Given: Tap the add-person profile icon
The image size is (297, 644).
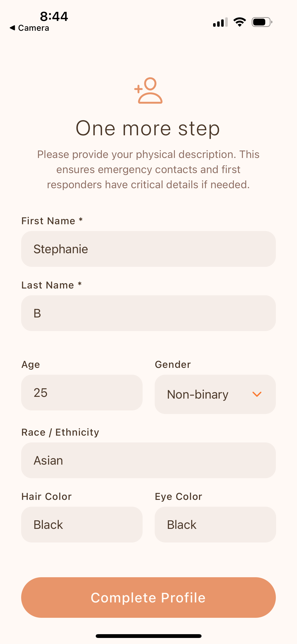Looking at the screenshot, I should (x=148, y=90).
